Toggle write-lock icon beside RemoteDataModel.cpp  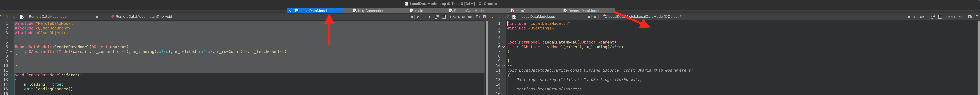tap(14, 17)
